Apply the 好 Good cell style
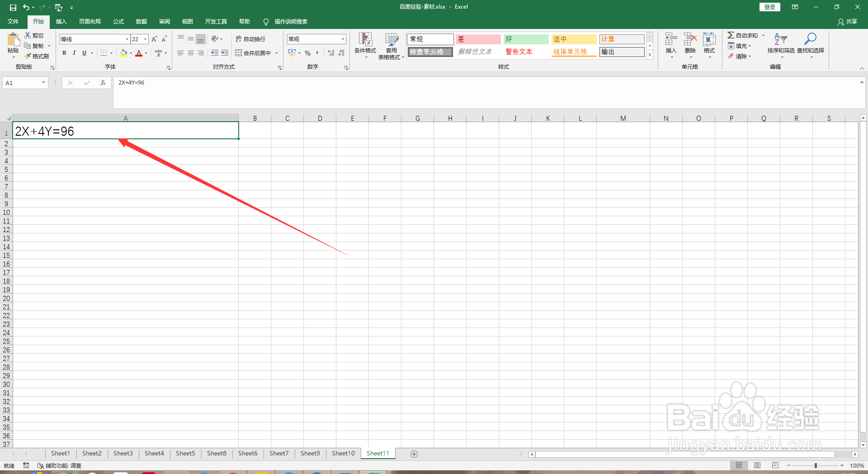The image size is (868, 474). click(x=526, y=39)
